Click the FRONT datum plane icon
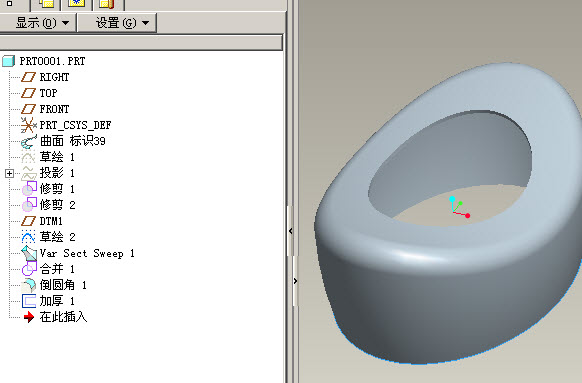The height and width of the screenshot is (383, 582). [x=28, y=109]
